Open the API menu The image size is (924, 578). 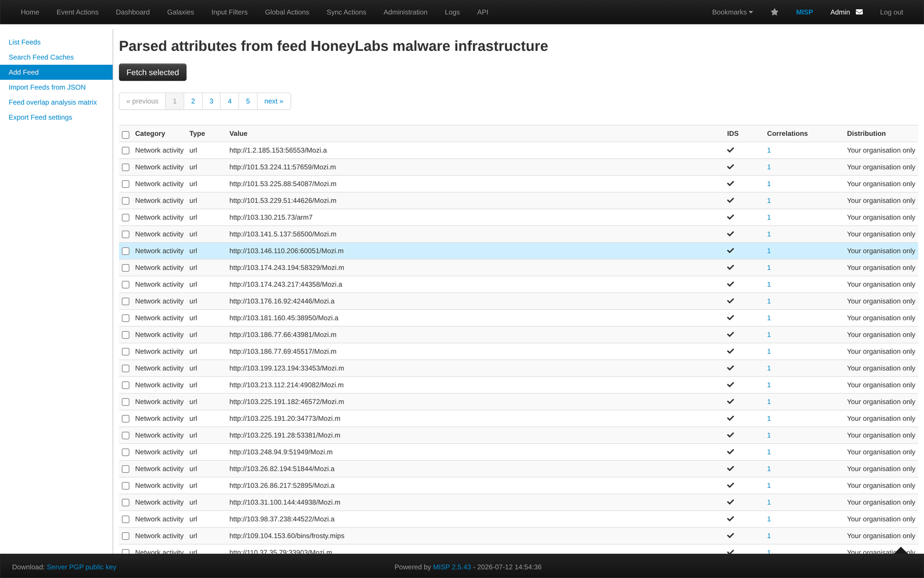coord(483,12)
